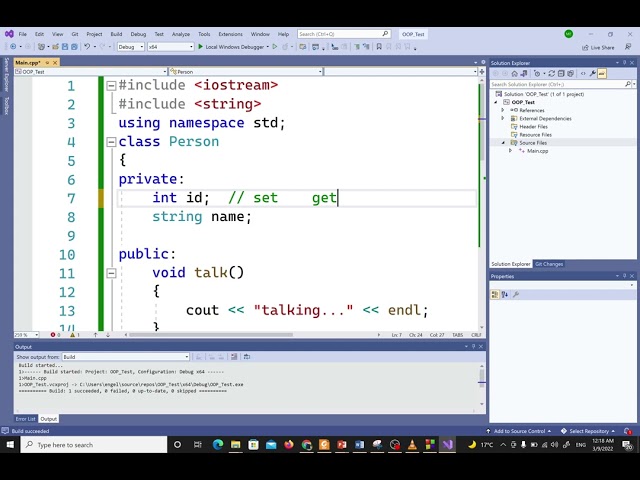Image resolution: width=640 pixels, height=480 pixels.
Task: Open Properties wrench in Solution Explorer toolbar
Action: (592, 73)
